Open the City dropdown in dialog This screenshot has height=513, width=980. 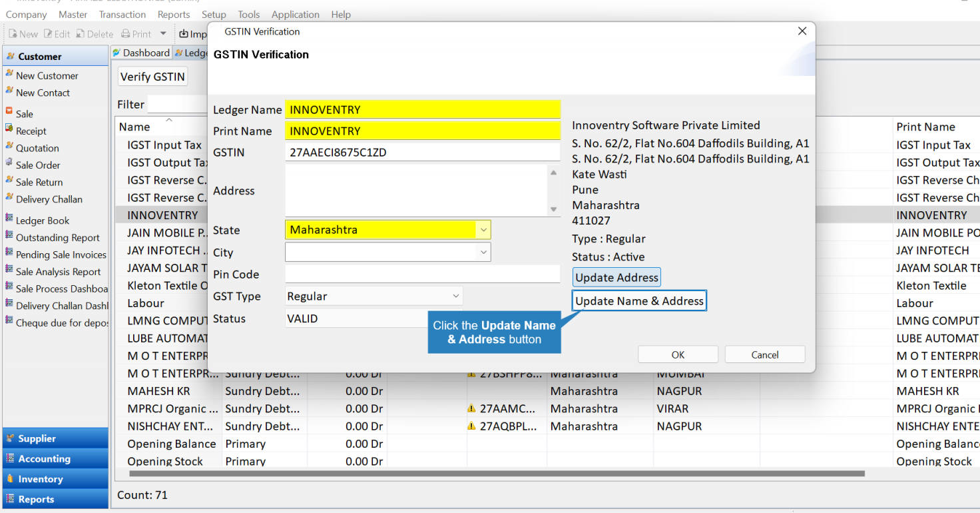tap(483, 253)
